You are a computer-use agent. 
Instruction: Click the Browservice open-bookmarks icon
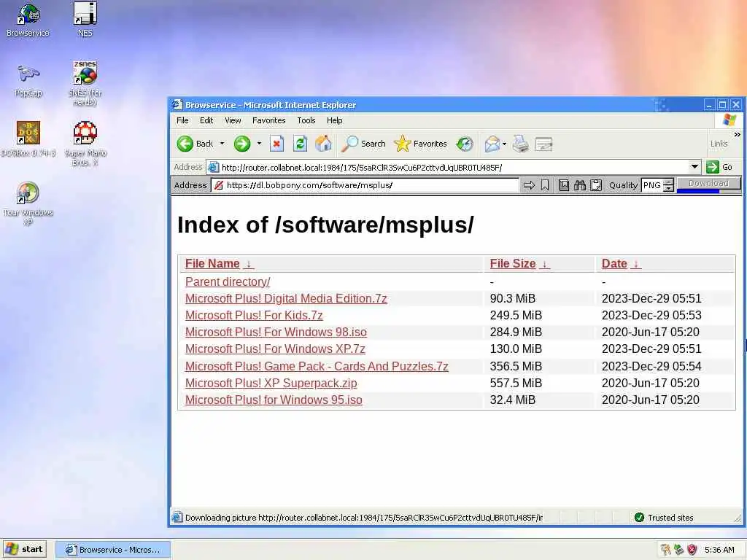564,185
